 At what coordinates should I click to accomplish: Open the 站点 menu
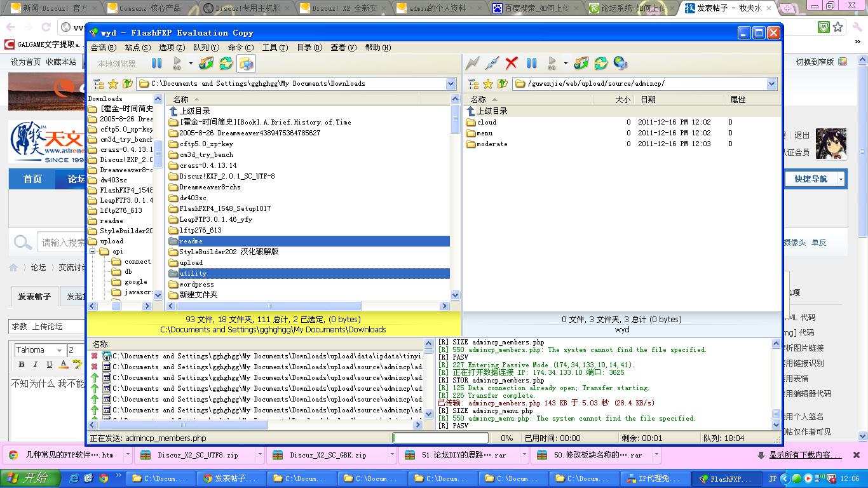tap(138, 48)
